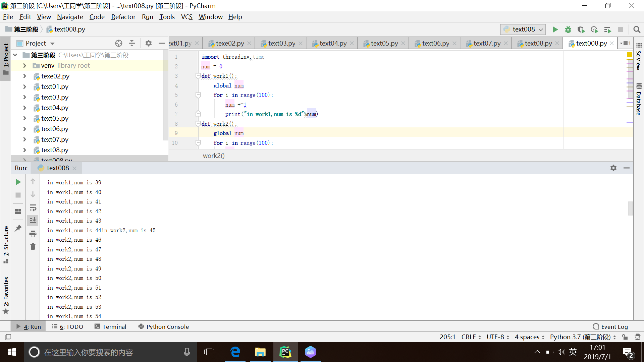Open the Refactor menu

tap(123, 17)
